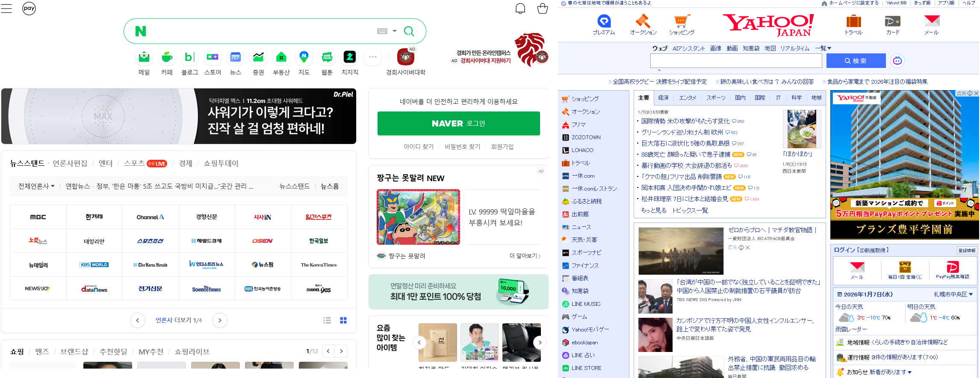Open the Naver virtual keyboard icon
Screen dimensions: 980x378
pos(382,31)
